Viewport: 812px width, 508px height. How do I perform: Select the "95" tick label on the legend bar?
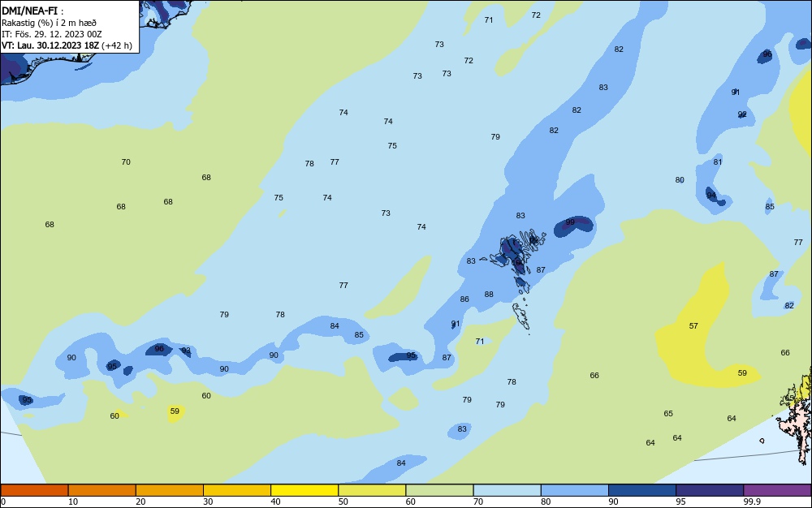point(680,502)
